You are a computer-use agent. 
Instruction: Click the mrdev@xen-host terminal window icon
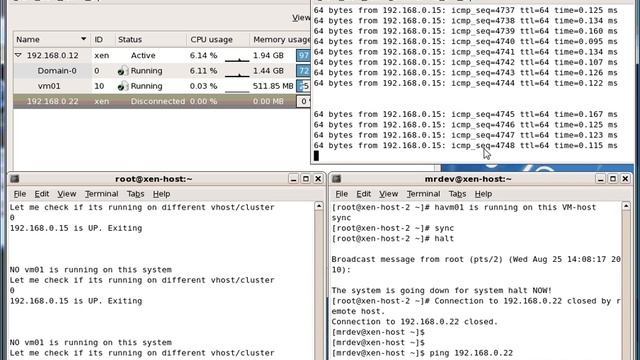[x=337, y=179]
